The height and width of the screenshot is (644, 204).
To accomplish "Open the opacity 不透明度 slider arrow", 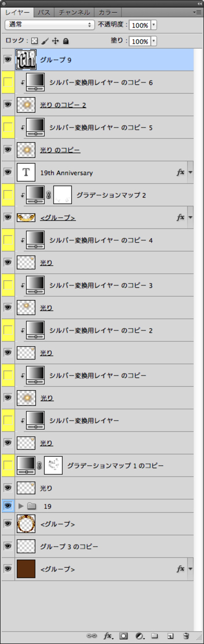I will click(x=154, y=25).
